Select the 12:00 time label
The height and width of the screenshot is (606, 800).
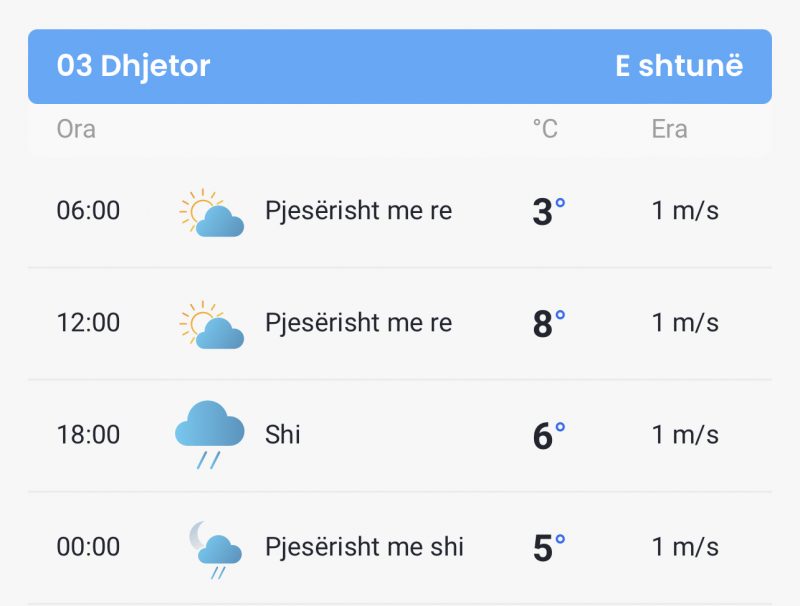(x=88, y=322)
